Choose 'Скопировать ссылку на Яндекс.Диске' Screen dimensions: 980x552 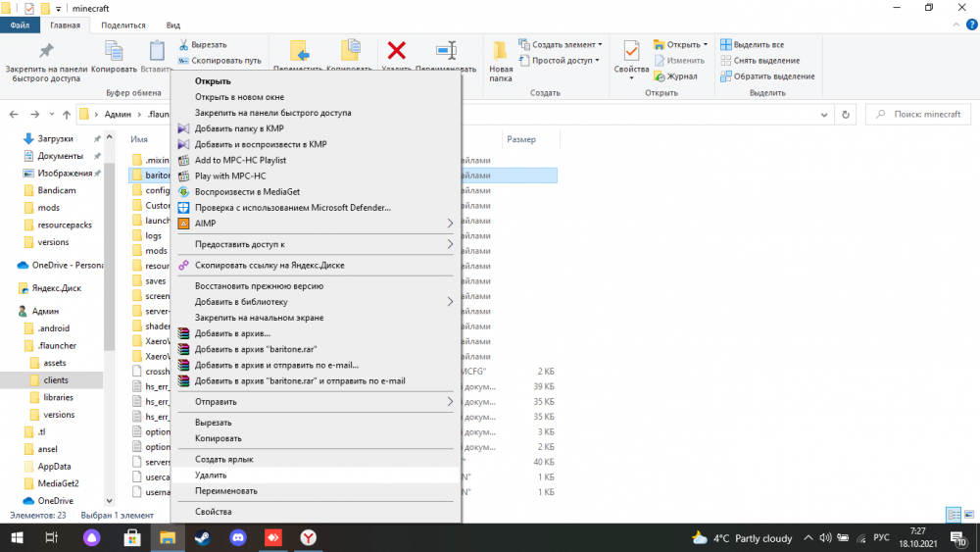coord(316,265)
